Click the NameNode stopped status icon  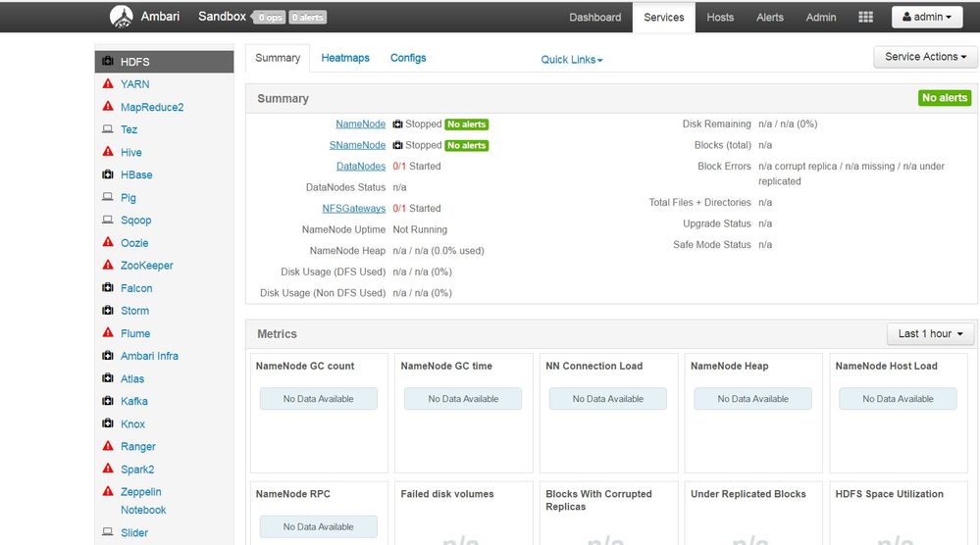pos(397,124)
